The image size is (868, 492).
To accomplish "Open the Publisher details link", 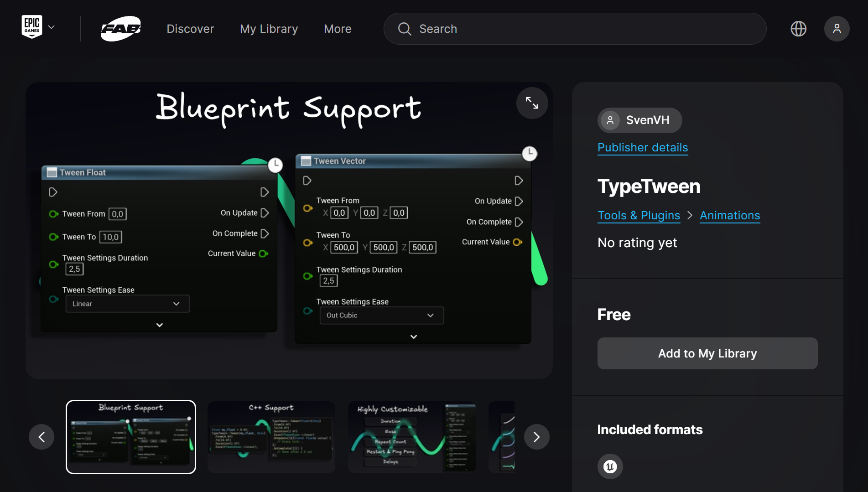I will [643, 147].
